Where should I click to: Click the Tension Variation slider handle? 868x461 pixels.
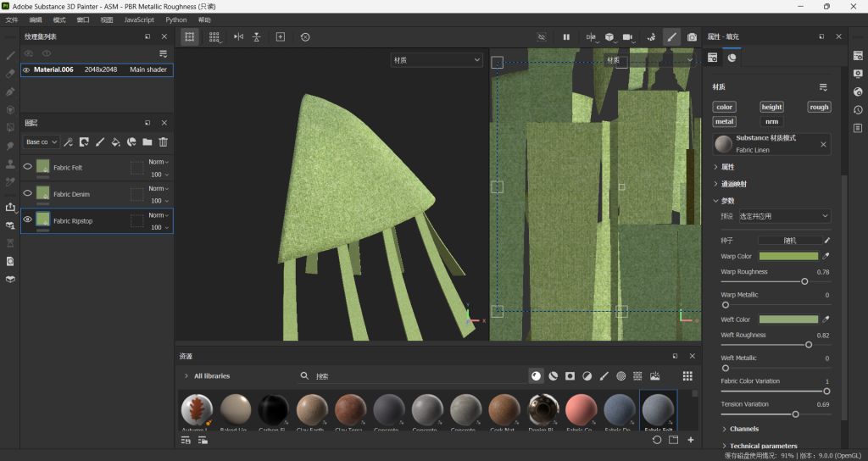pyautogui.click(x=795, y=414)
